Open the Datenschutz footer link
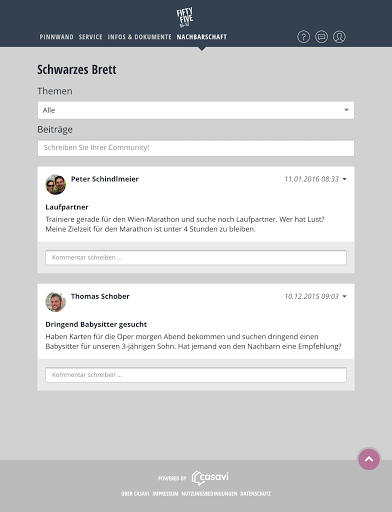 256,494
